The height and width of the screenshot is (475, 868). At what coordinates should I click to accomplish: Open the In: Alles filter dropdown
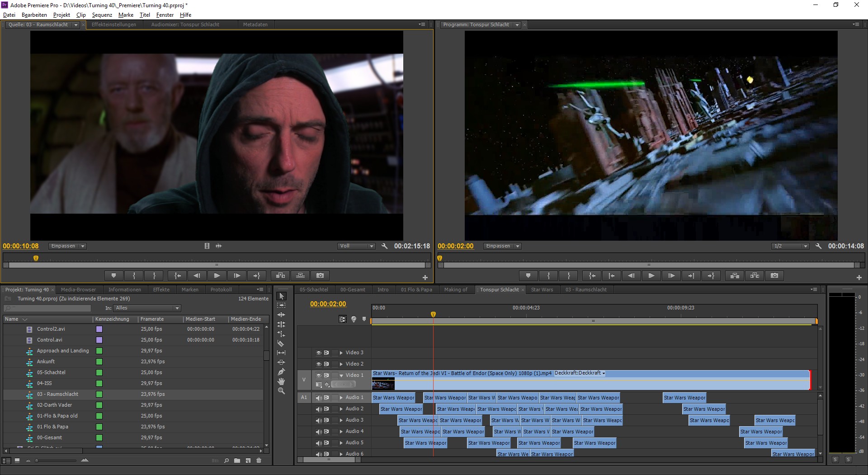pos(147,308)
